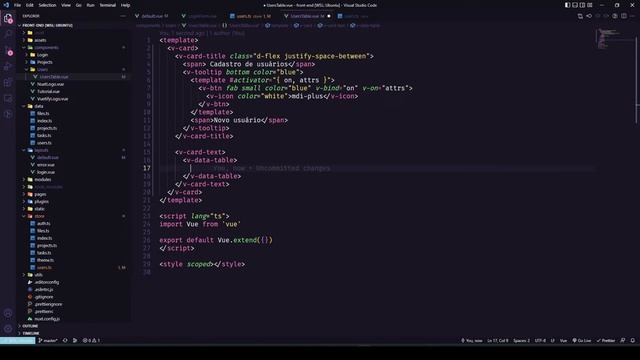Click the Vue language mode indicator
640x360 pixels.
(563, 340)
